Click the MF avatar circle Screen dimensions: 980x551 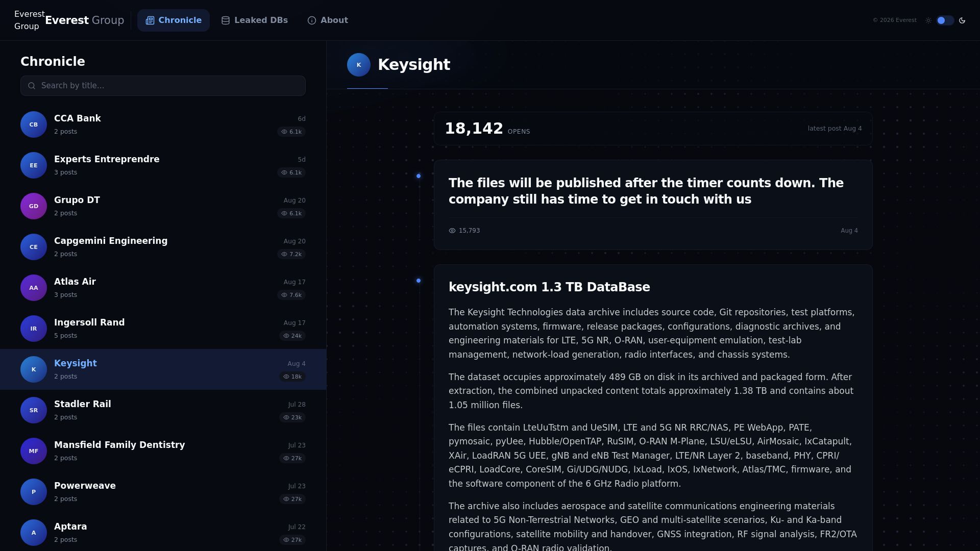click(34, 451)
